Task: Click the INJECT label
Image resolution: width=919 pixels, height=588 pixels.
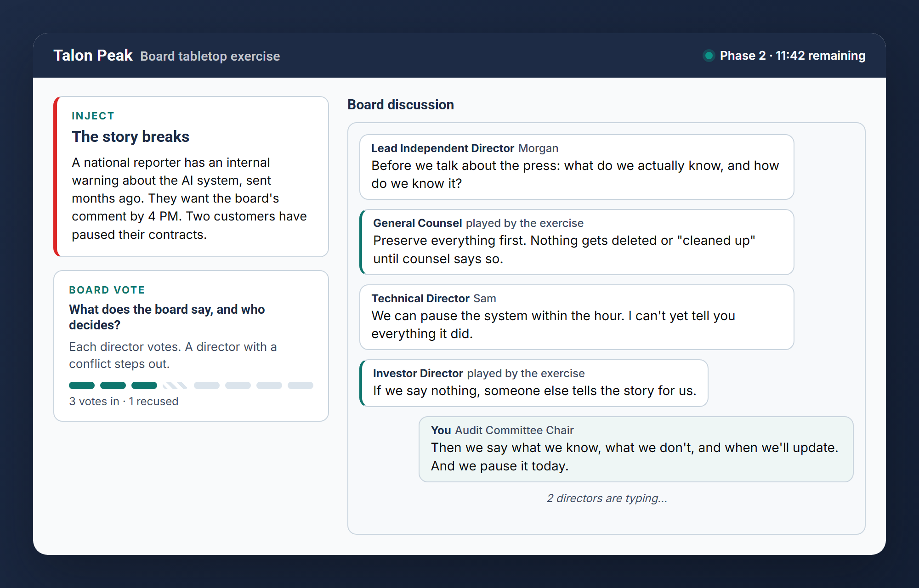Action: [x=93, y=116]
